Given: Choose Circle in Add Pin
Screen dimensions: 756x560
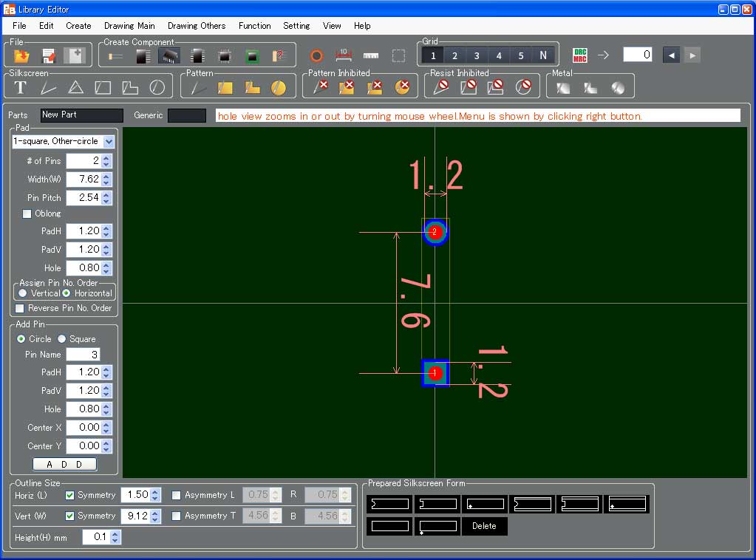Looking at the screenshot, I should 21,339.
